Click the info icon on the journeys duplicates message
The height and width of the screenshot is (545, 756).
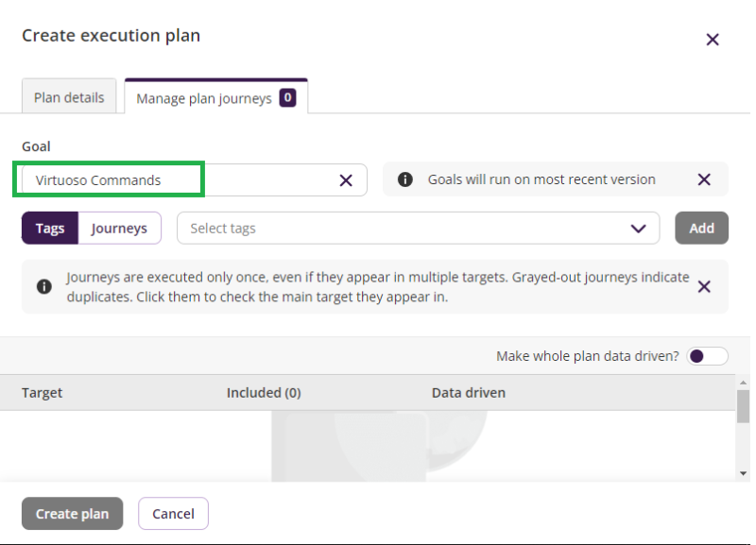coord(43,285)
